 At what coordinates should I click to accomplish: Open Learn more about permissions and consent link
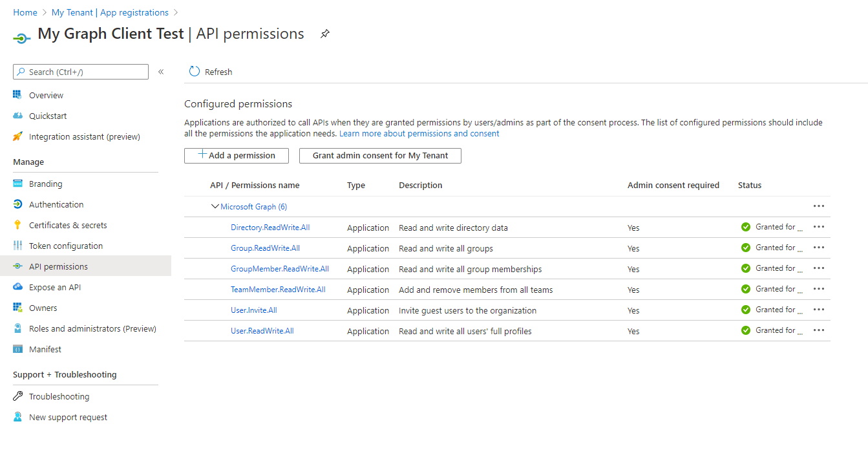(x=419, y=133)
